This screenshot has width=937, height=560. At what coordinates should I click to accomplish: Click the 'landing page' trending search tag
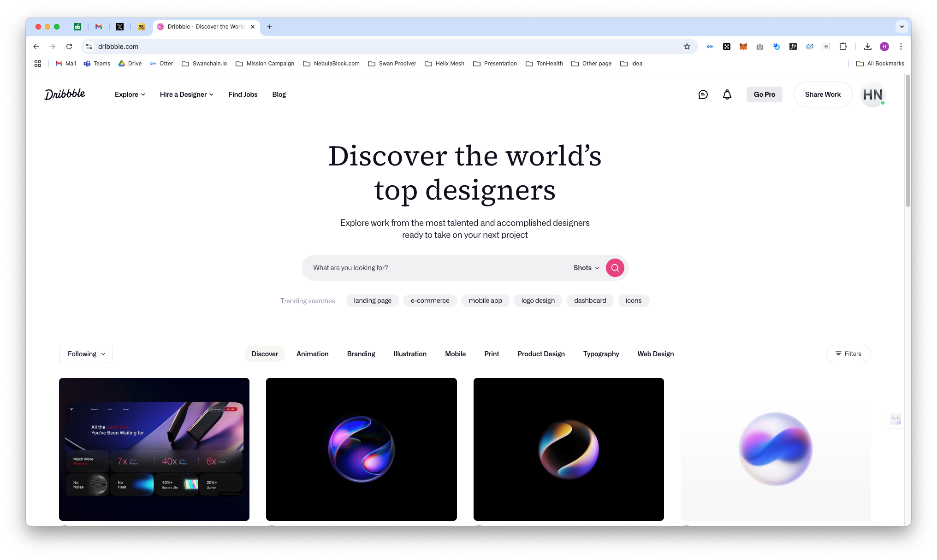pos(372,301)
